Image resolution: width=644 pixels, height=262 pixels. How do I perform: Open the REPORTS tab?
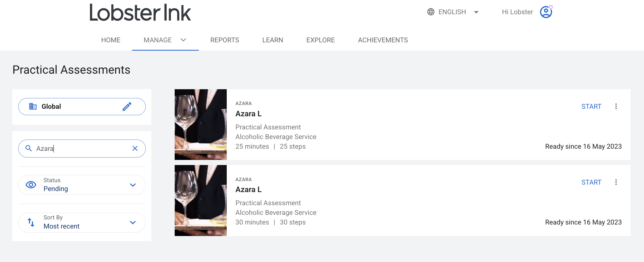pyautogui.click(x=225, y=40)
